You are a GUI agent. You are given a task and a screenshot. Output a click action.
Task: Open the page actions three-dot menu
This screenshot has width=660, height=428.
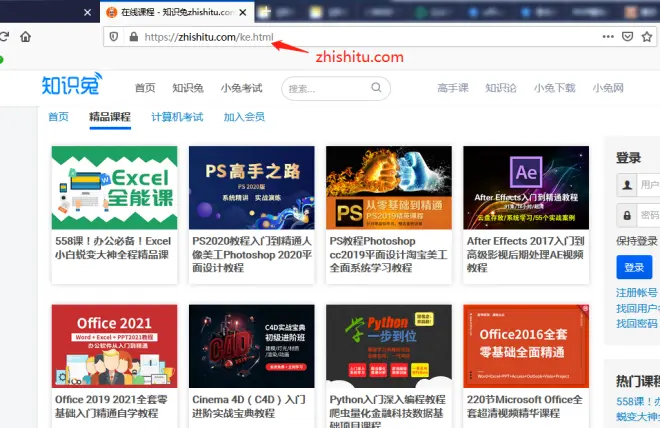[x=608, y=37]
